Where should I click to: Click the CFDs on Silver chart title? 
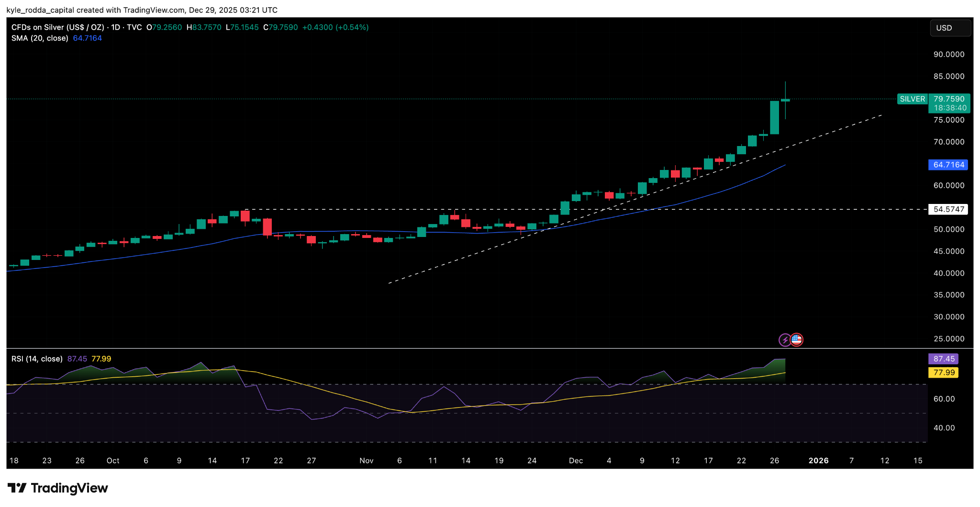57,27
